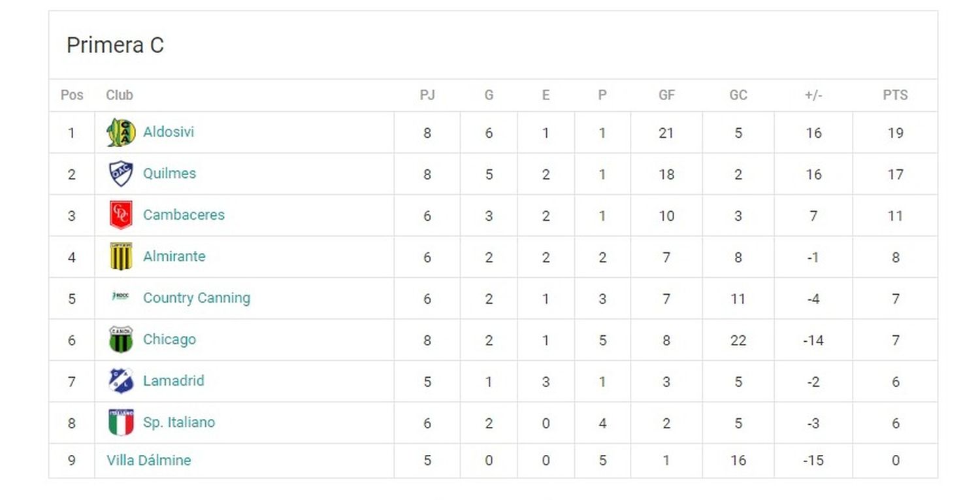The width and height of the screenshot is (980, 500).
Task: Click the Country Canning small logo
Action: 121,296
